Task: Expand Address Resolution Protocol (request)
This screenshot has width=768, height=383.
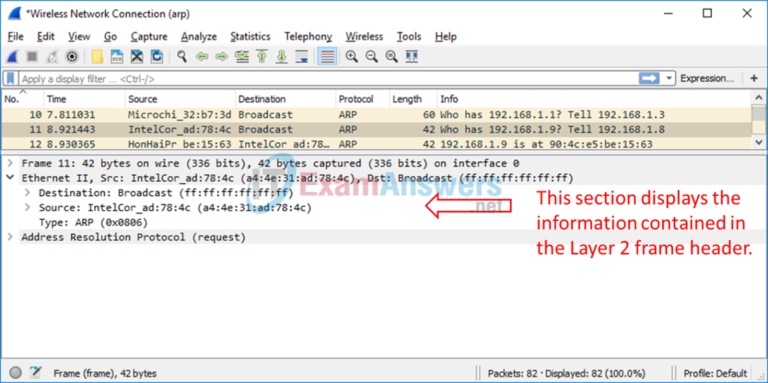Action: [x=10, y=237]
